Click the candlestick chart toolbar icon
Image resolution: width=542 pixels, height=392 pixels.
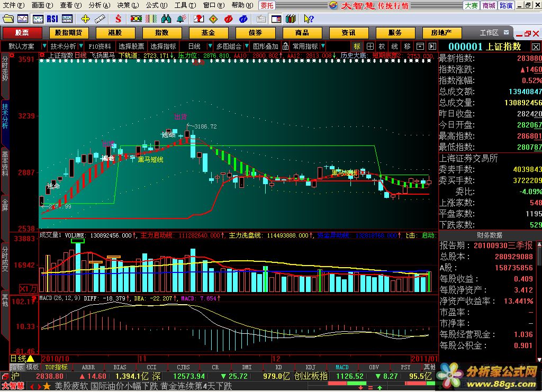click(38, 19)
